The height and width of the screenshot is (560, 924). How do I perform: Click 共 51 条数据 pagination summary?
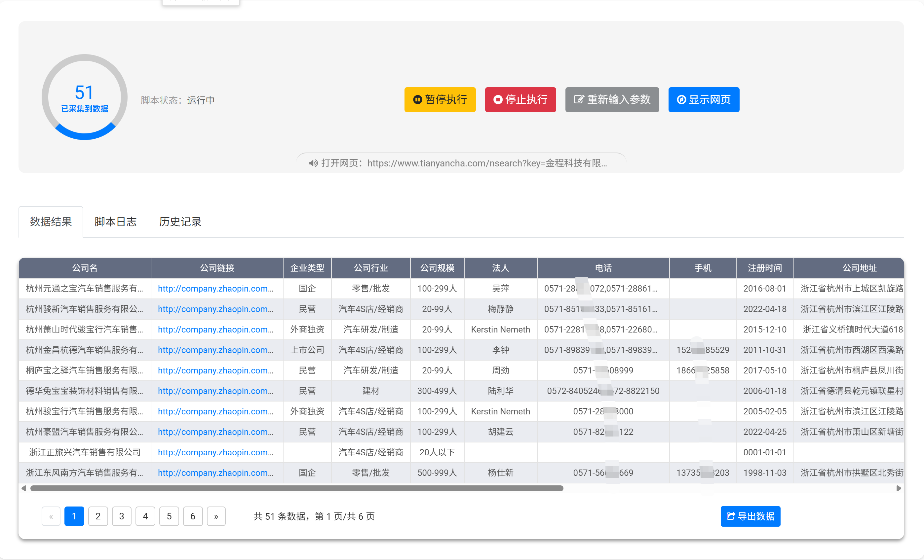pyautogui.click(x=314, y=516)
